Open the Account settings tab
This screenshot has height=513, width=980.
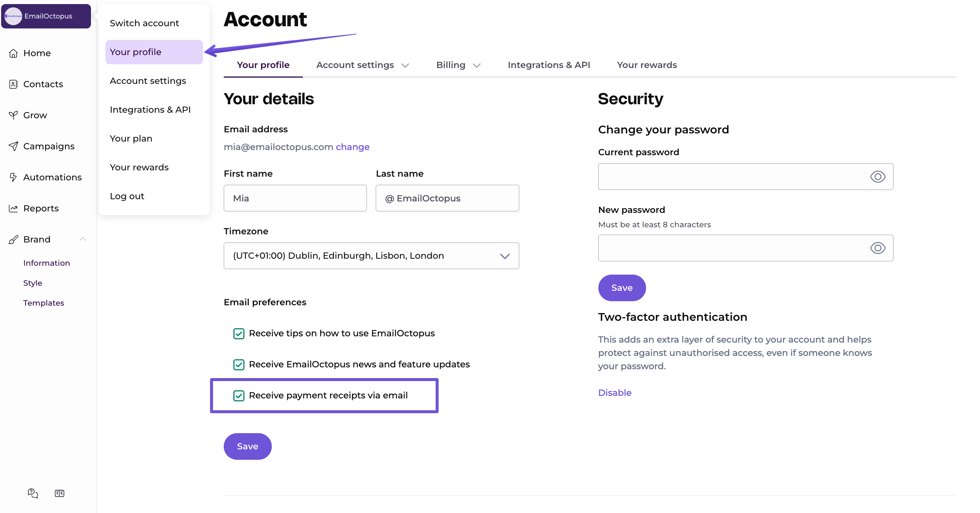355,65
